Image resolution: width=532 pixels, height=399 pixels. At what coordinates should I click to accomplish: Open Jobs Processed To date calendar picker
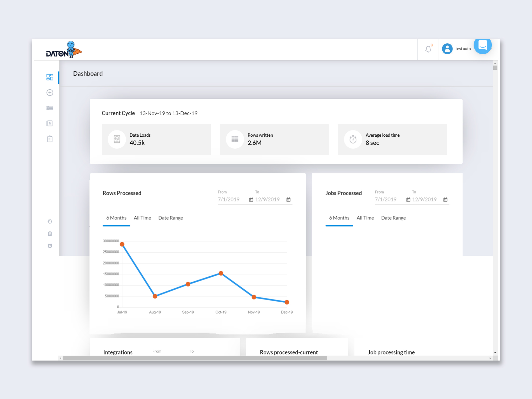point(445,199)
